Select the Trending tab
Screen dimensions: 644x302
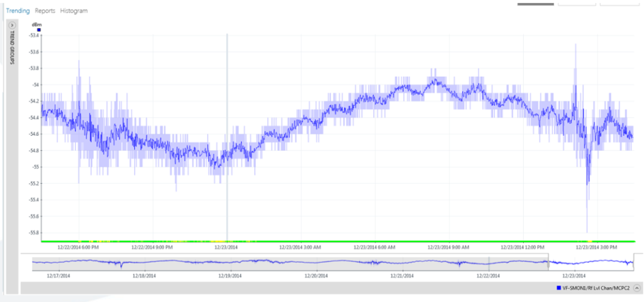click(17, 11)
